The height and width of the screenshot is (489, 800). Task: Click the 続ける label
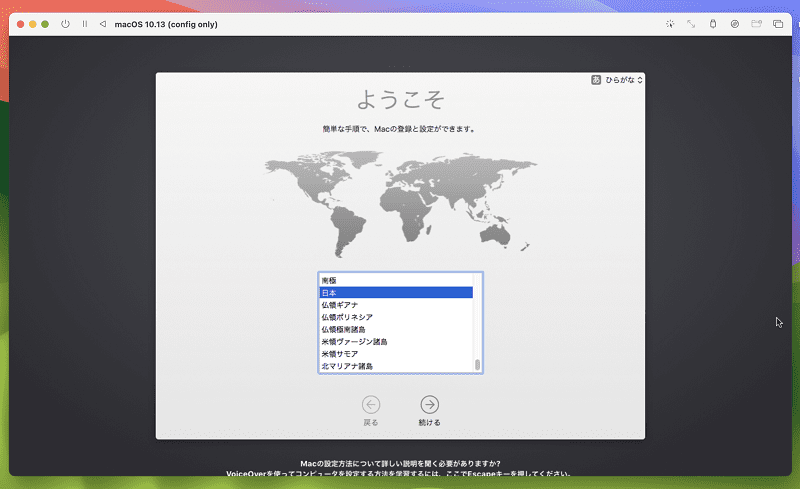pyautogui.click(x=430, y=423)
